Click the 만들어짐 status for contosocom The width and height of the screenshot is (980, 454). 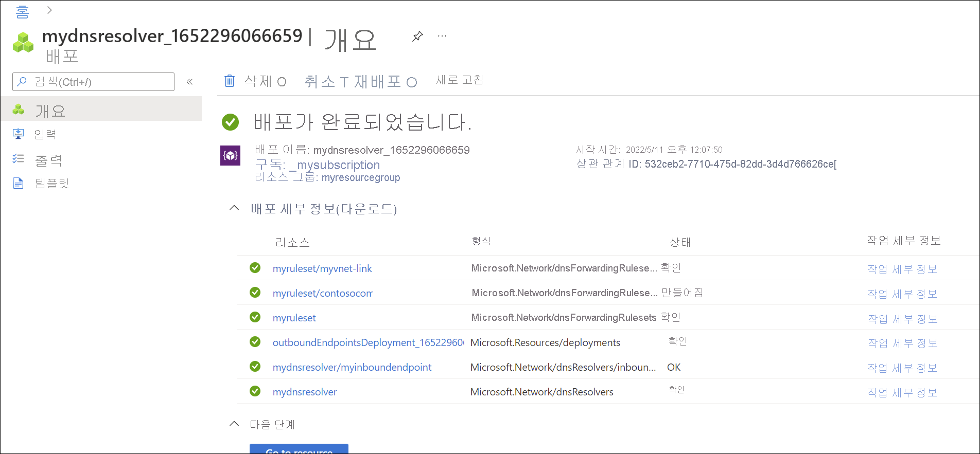click(x=682, y=293)
